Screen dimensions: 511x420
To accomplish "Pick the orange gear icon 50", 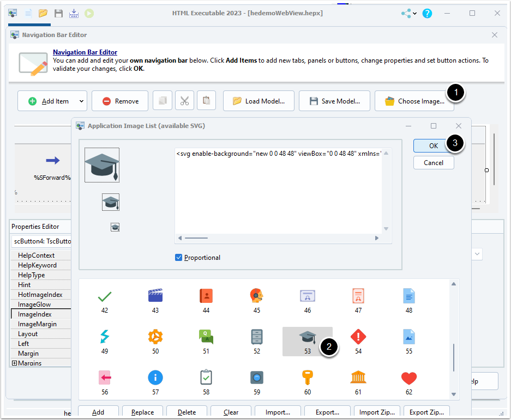I will click(155, 337).
